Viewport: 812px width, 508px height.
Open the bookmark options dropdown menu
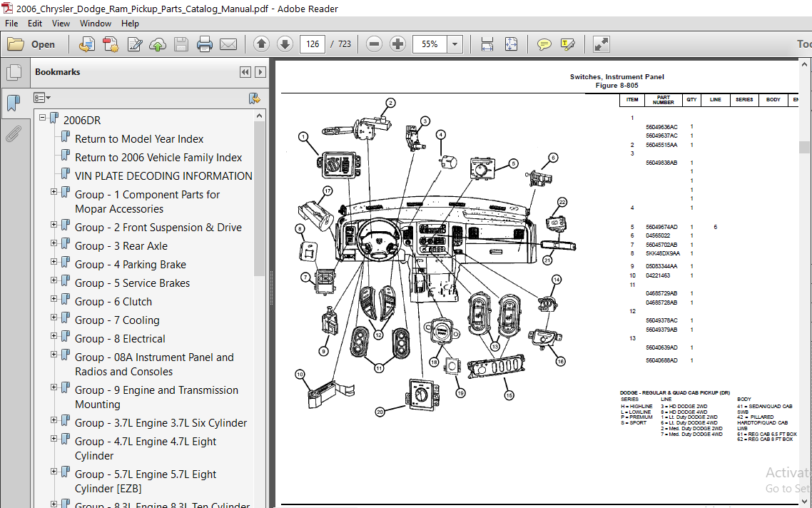[42, 98]
